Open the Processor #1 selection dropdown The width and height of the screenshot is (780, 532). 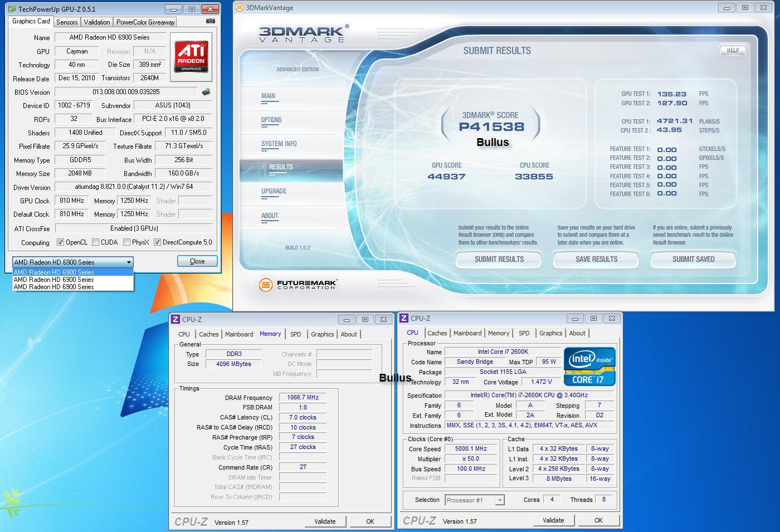pos(475,500)
